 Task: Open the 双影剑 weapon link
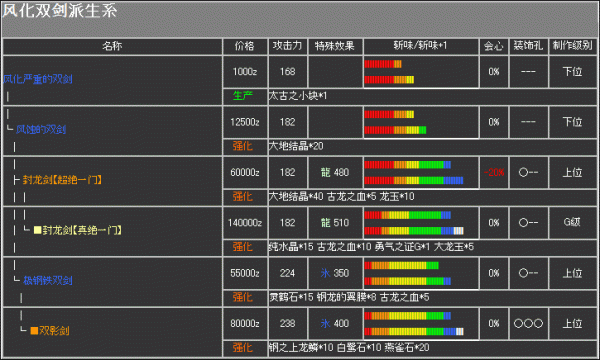(x=54, y=331)
